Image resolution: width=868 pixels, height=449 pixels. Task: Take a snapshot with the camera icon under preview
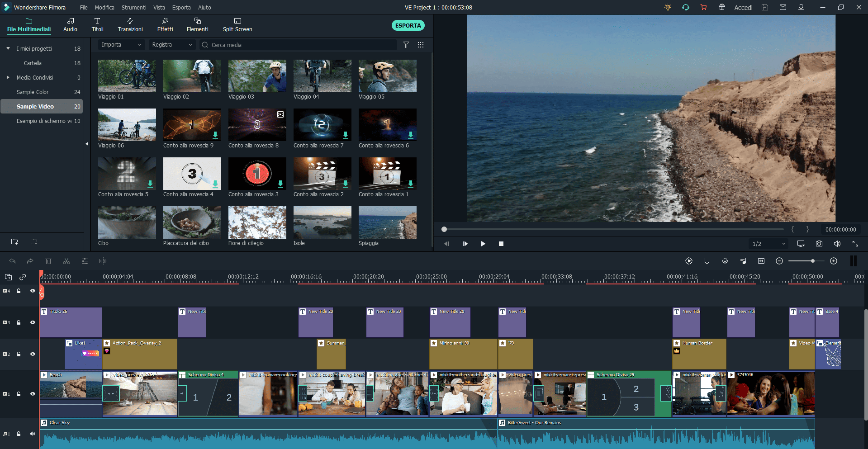tap(819, 244)
